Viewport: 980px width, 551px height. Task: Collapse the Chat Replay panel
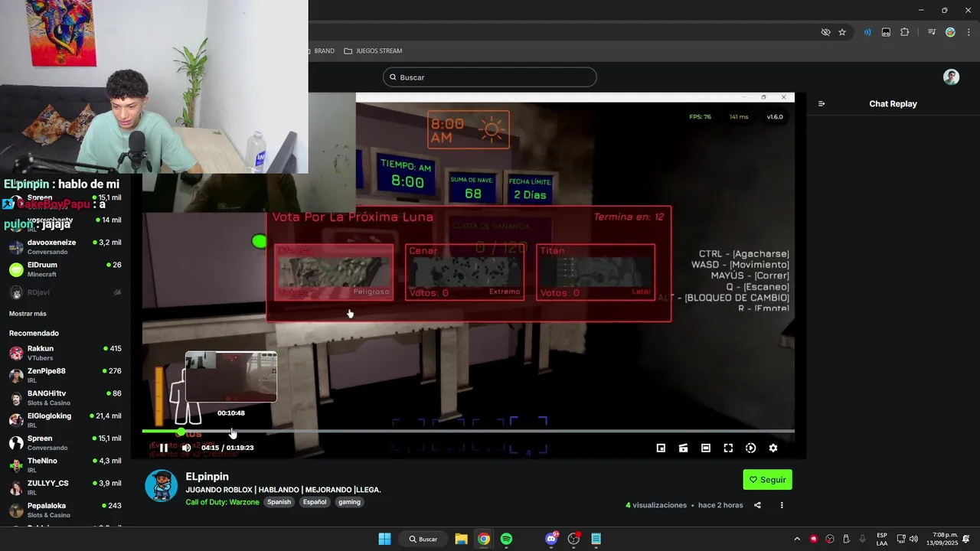point(822,104)
